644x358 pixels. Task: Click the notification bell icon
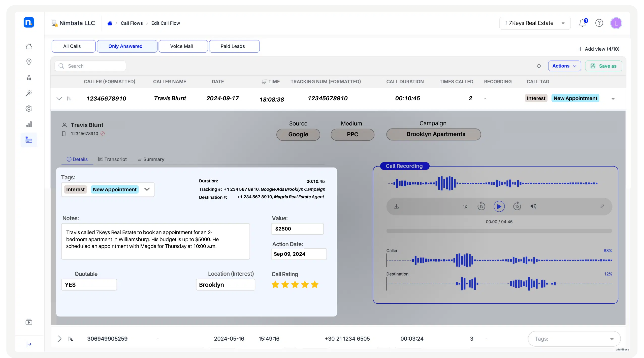(582, 23)
